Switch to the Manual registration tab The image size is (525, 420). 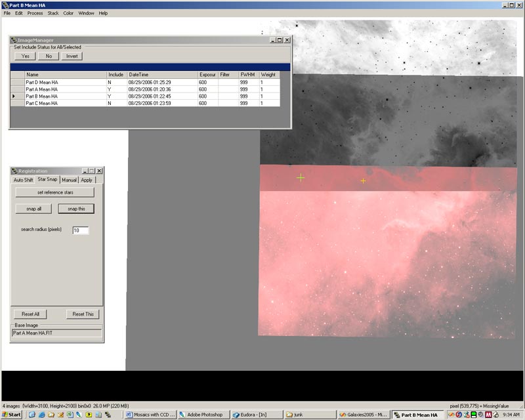tap(69, 180)
